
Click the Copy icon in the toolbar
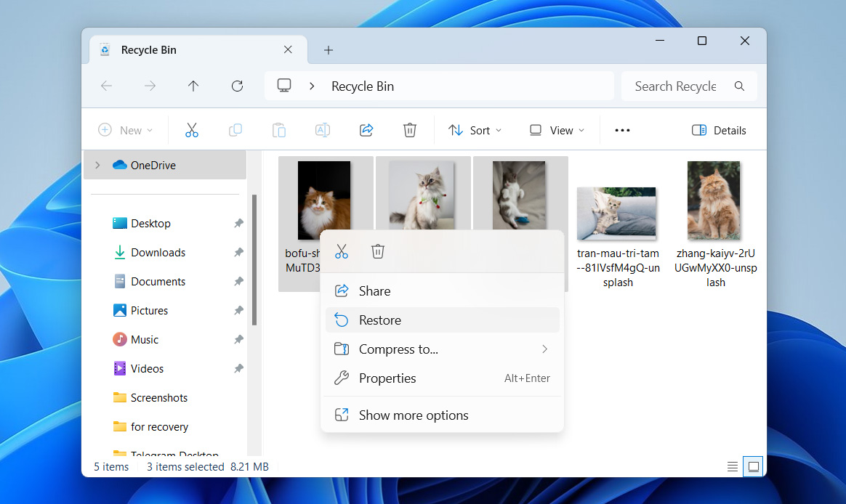click(235, 130)
